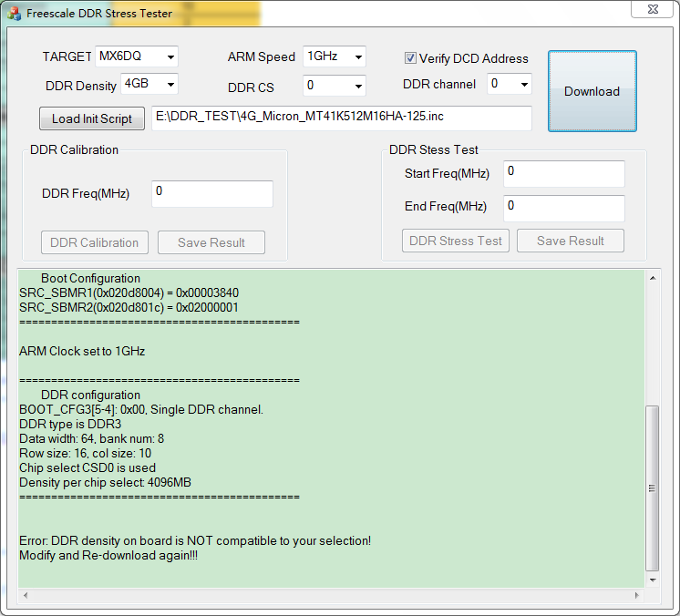Click the 'Boot Configuration' heading in log

[x=90, y=278]
